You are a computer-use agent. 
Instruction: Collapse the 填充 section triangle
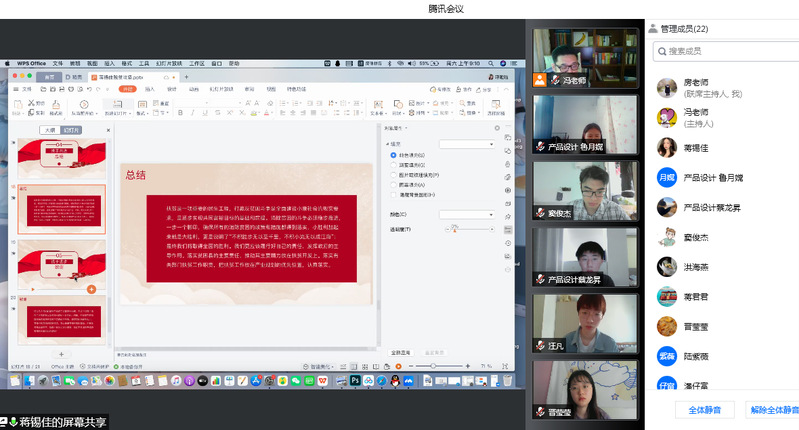(389, 145)
